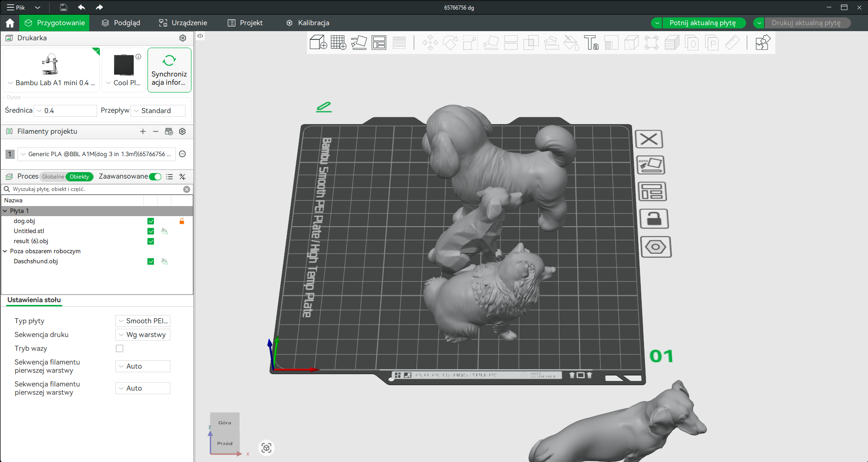The width and height of the screenshot is (868, 462).
Task: Switch to the Kalibracja tab
Action: click(x=308, y=23)
